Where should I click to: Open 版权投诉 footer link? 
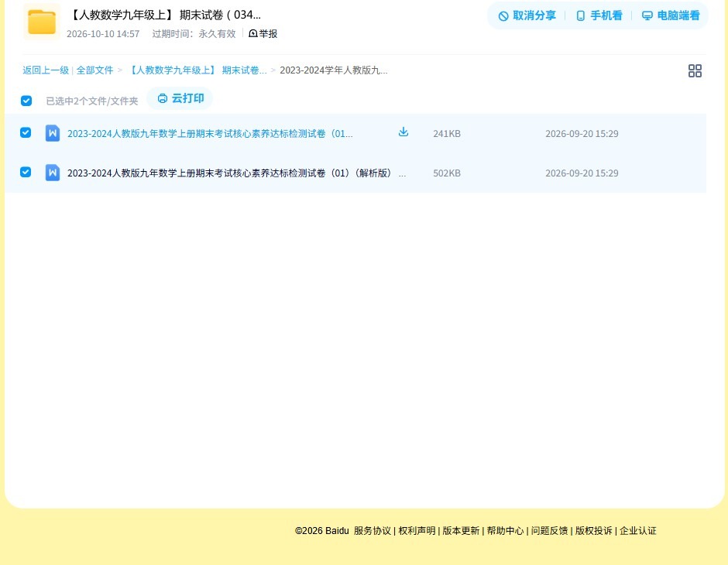point(593,531)
